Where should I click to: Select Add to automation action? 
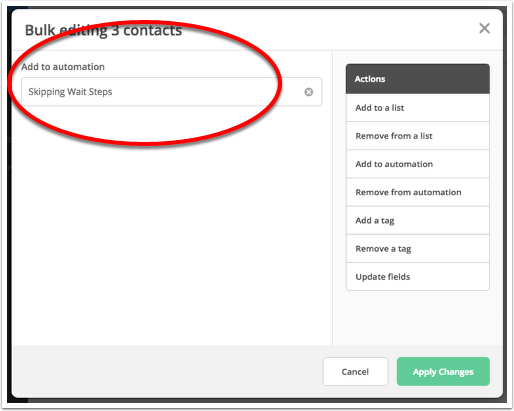pos(418,164)
